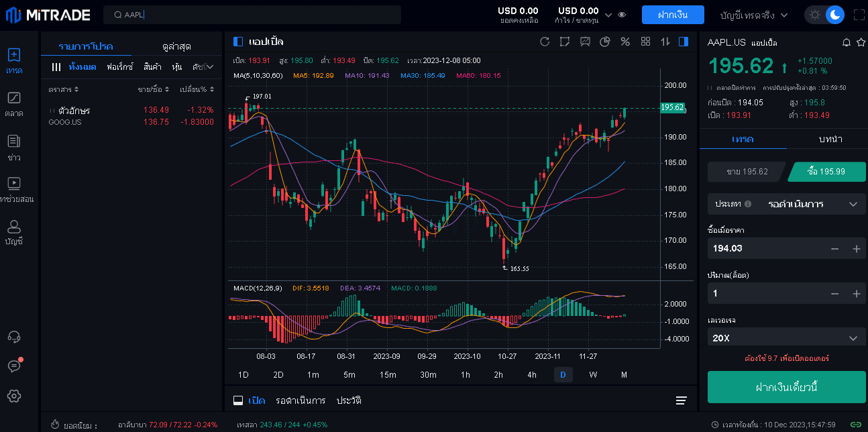Switch to the recently viewed tab

pos(176,46)
